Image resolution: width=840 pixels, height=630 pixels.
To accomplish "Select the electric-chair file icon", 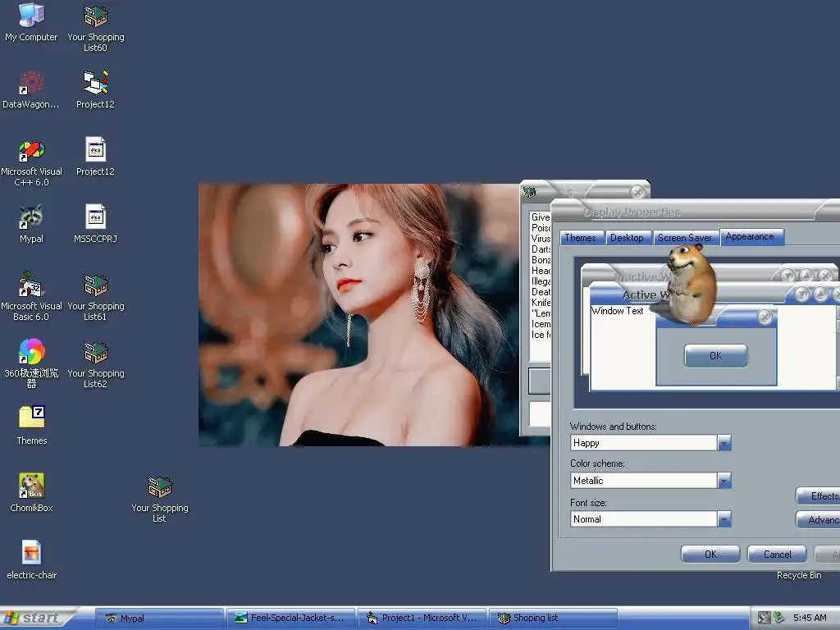I will 31,559.
